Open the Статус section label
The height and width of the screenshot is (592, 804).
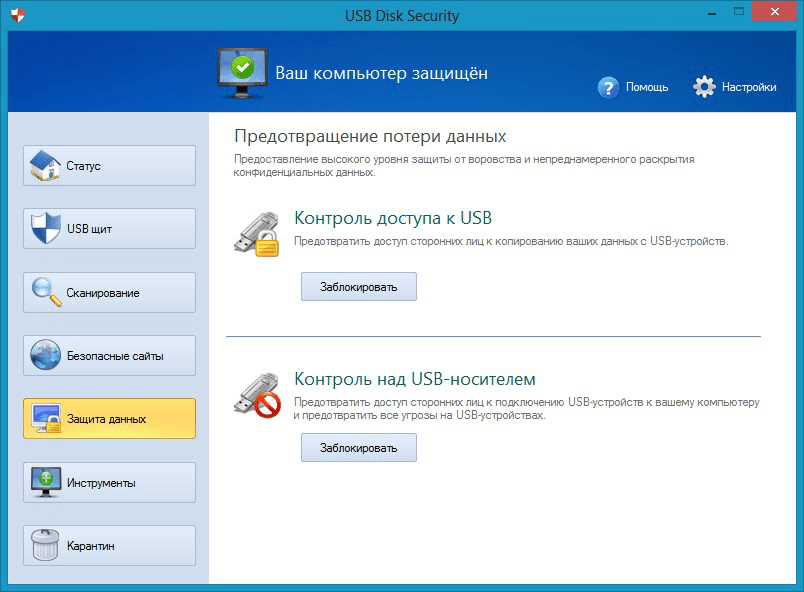(x=83, y=166)
